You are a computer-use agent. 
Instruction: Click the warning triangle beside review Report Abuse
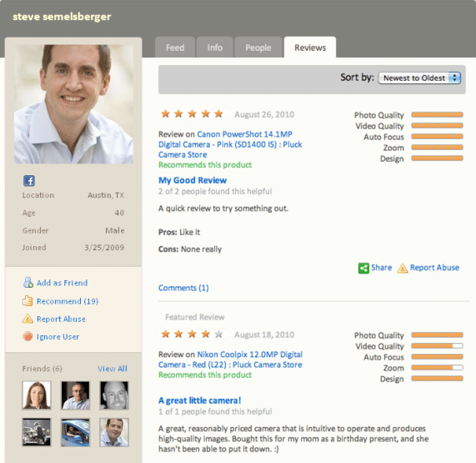403,269
